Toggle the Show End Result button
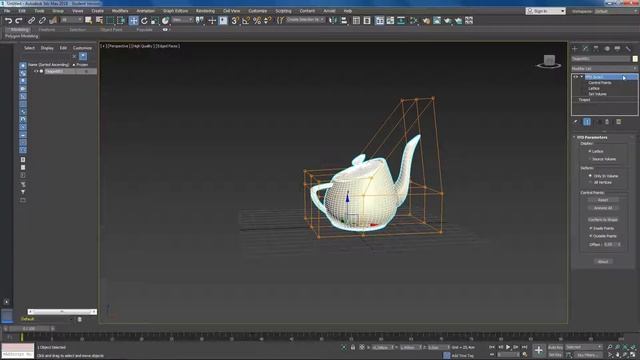640x360 pixels. point(587,122)
